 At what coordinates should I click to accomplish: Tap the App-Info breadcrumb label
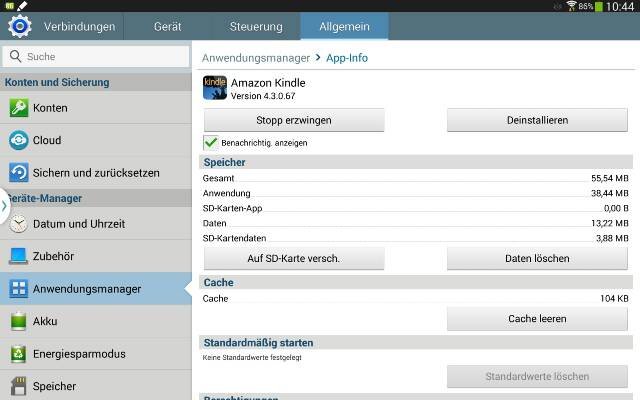(x=347, y=58)
